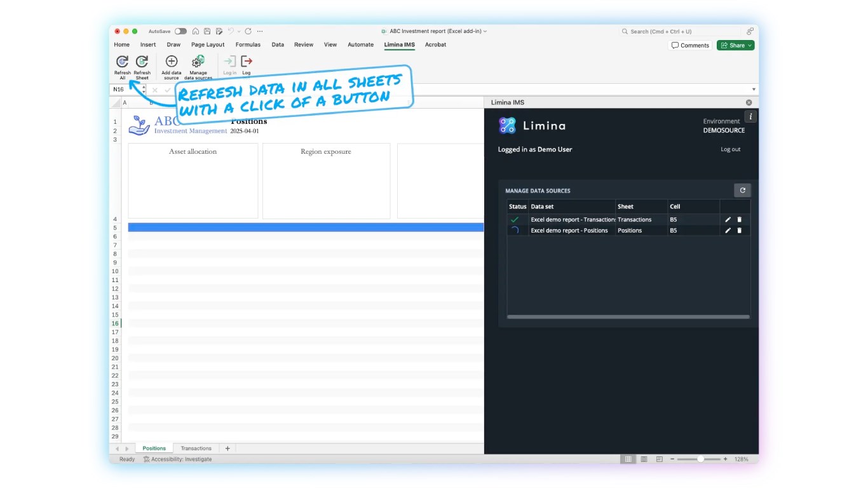The width and height of the screenshot is (868, 488).
Task: Click 'Excel demo report - Positions' row
Action: click(628, 230)
